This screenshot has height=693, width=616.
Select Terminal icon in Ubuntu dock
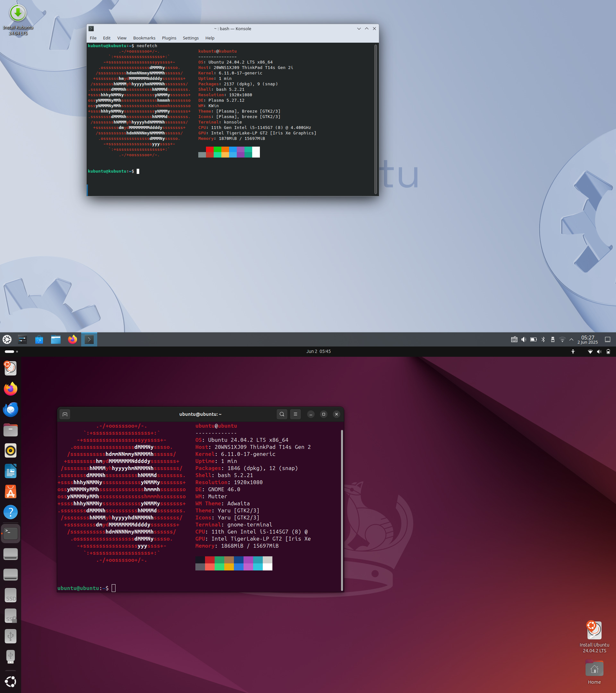(x=11, y=533)
